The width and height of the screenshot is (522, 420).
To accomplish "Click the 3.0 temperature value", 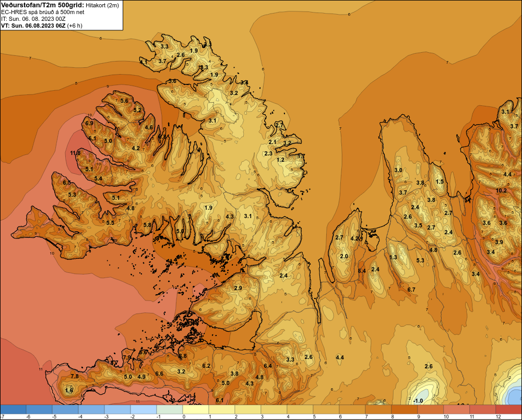I will click(398, 171).
